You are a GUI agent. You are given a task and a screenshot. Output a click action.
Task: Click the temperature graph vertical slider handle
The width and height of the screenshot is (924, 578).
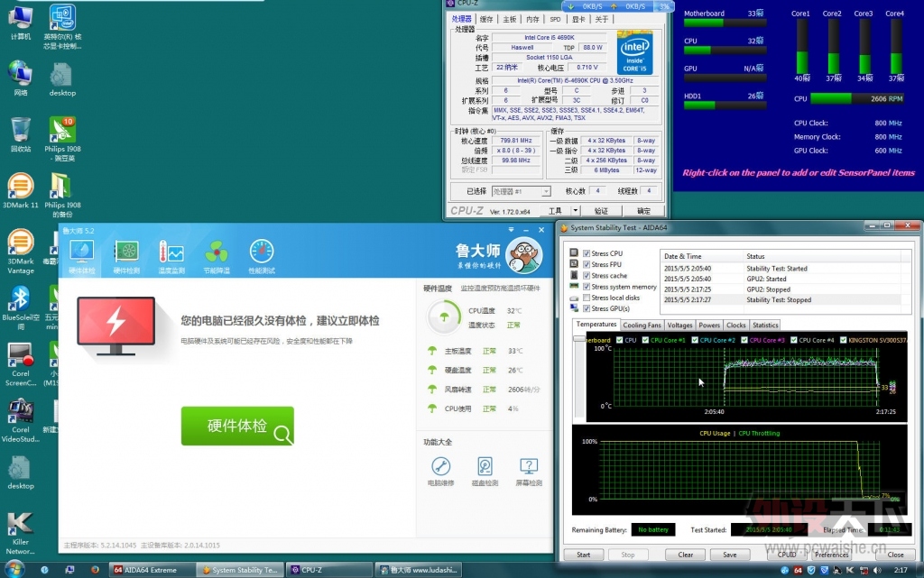(579, 339)
